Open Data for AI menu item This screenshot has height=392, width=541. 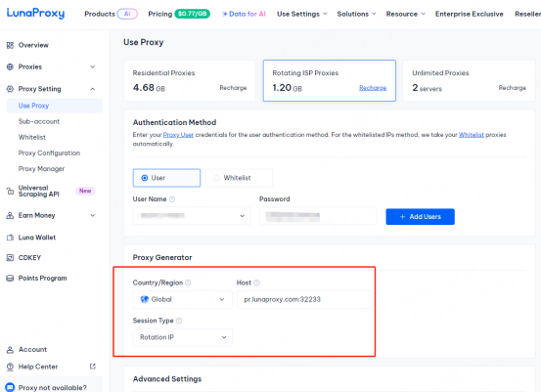(x=244, y=14)
